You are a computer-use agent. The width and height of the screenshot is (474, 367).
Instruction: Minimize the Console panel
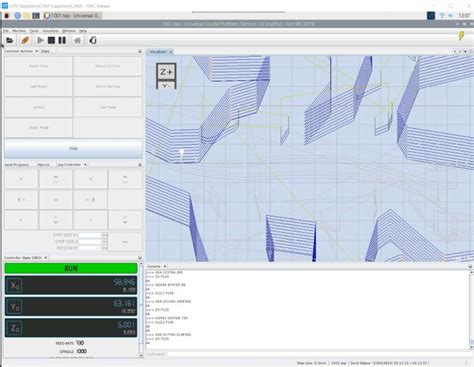[470, 266]
